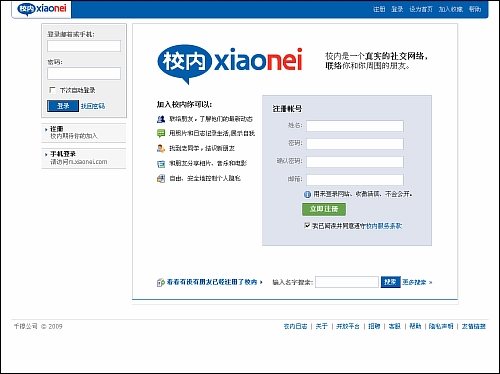Viewport: 500px width, 374px height.
Task: Click the share photos and music icon
Action: tap(161, 164)
